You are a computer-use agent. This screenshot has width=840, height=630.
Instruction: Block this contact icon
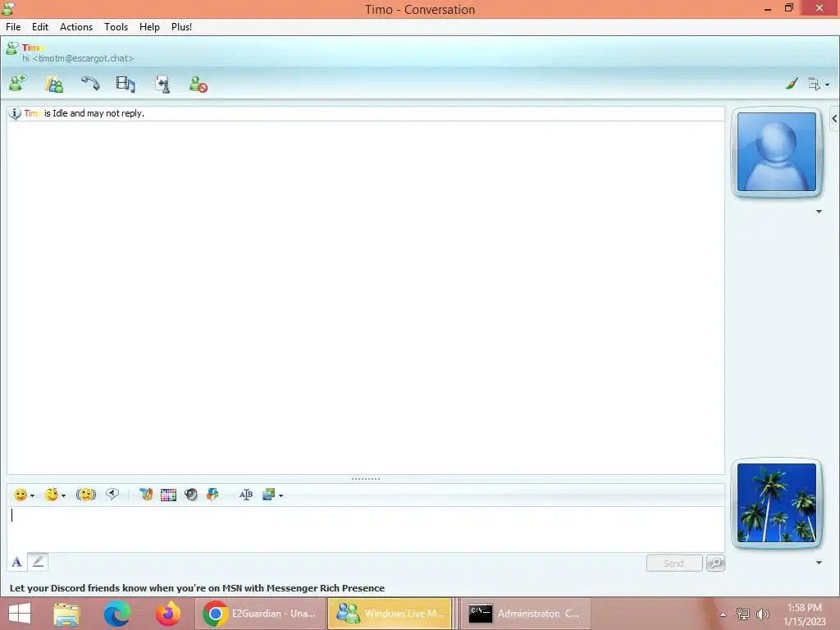point(199,84)
